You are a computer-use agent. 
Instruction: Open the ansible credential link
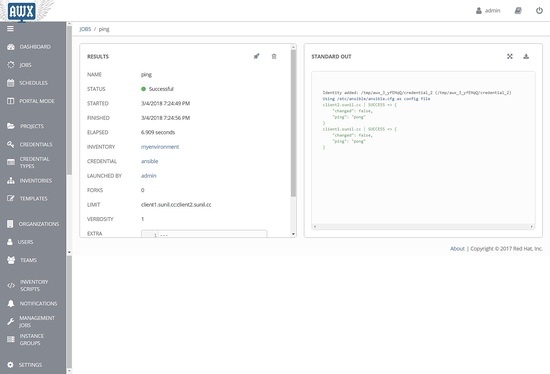click(149, 161)
